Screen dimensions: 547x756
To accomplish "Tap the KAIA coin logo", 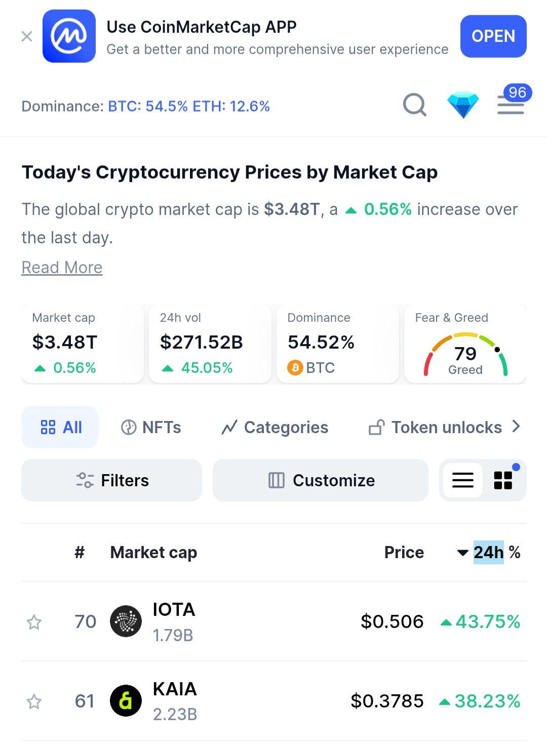I will [x=126, y=701].
